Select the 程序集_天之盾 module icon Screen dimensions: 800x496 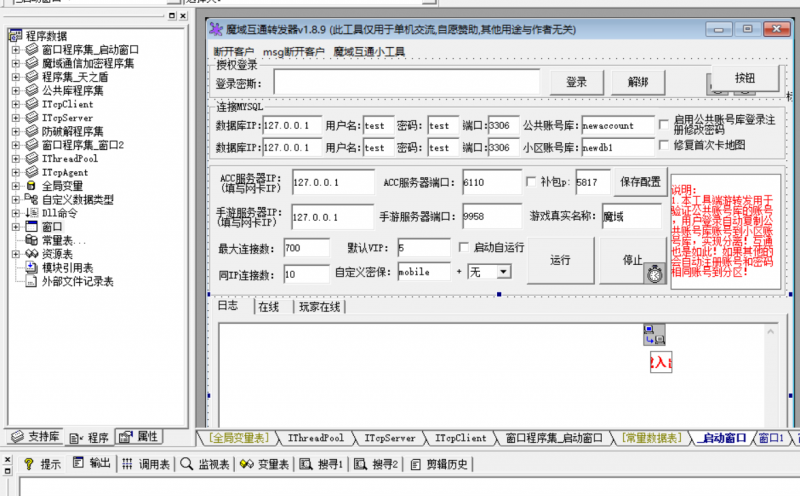coord(32,77)
